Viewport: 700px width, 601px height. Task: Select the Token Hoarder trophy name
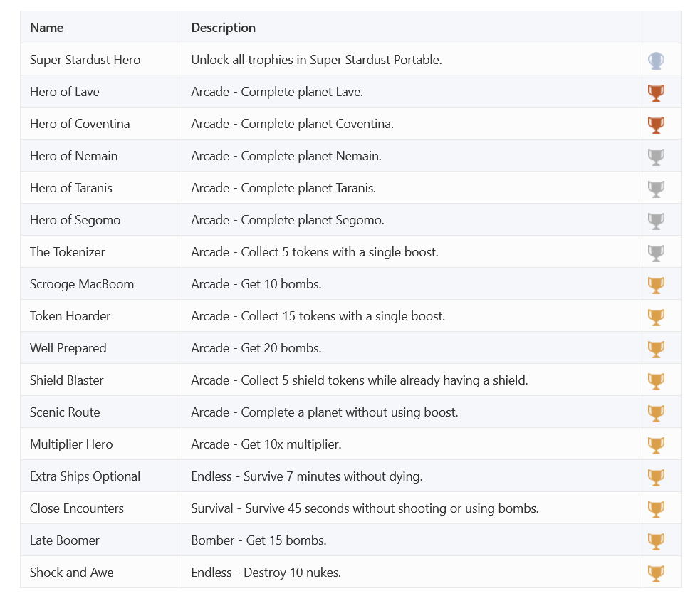click(70, 316)
